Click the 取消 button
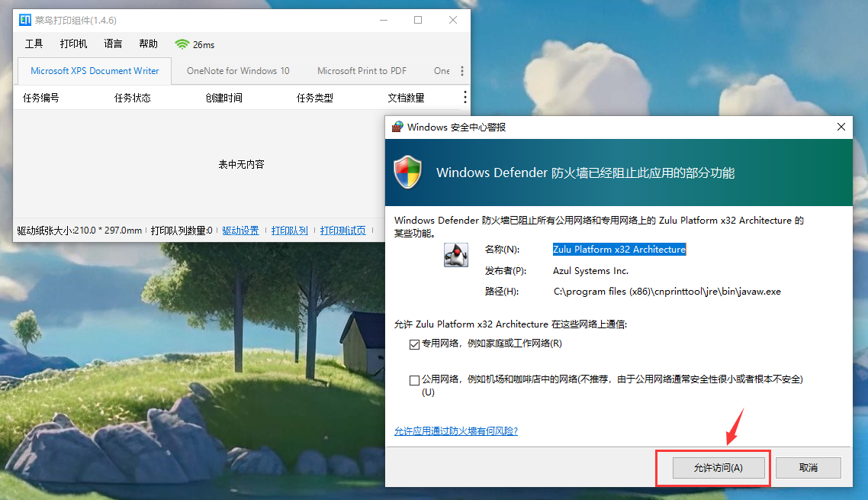This screenshot has height=500, width=868. click(809, 468)
